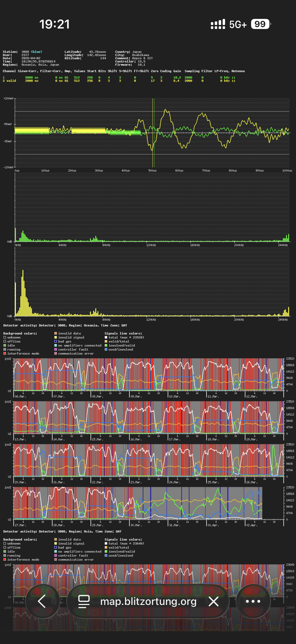Tap the X icon beside the URL

pyautogui.click(x=214, y=601)
